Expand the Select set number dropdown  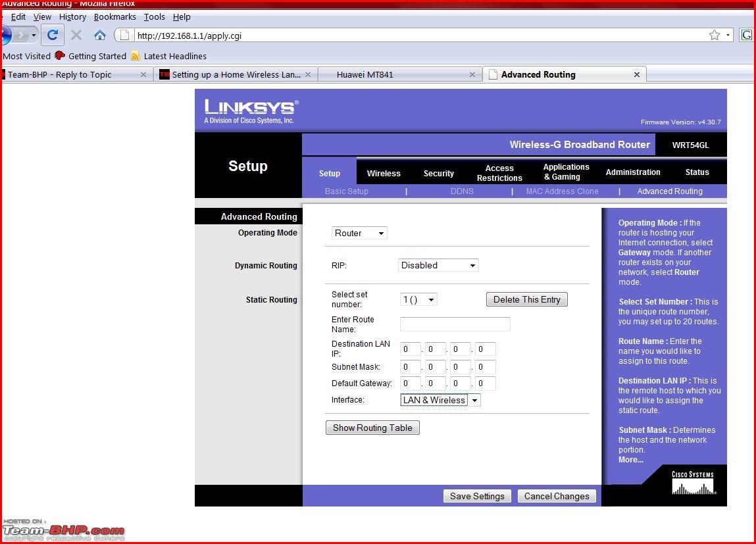(x=418, y=300)
